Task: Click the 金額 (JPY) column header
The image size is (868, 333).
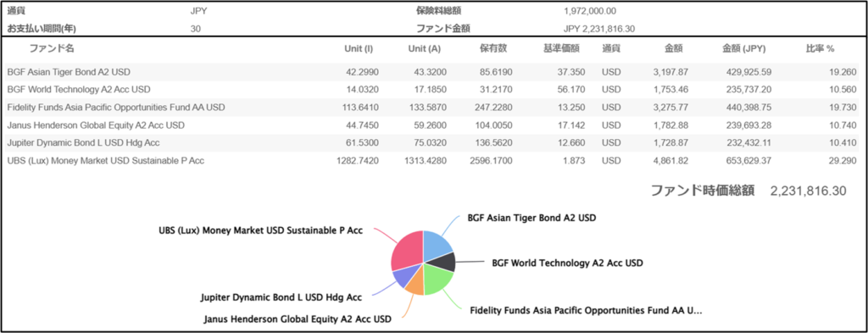Action: (744, 48)
